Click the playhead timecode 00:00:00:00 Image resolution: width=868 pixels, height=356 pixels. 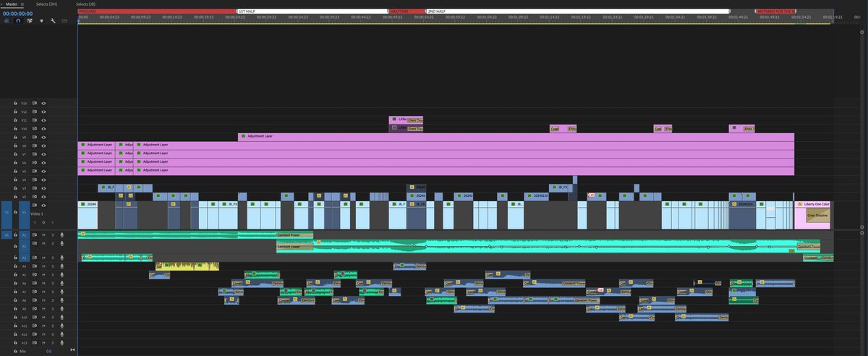[17, 13]
